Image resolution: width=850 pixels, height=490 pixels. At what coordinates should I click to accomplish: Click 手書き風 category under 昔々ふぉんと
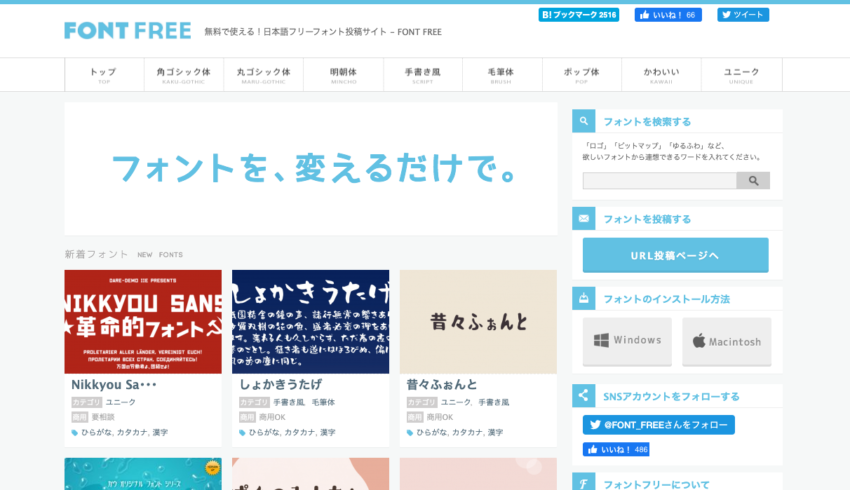pos(493,402)
